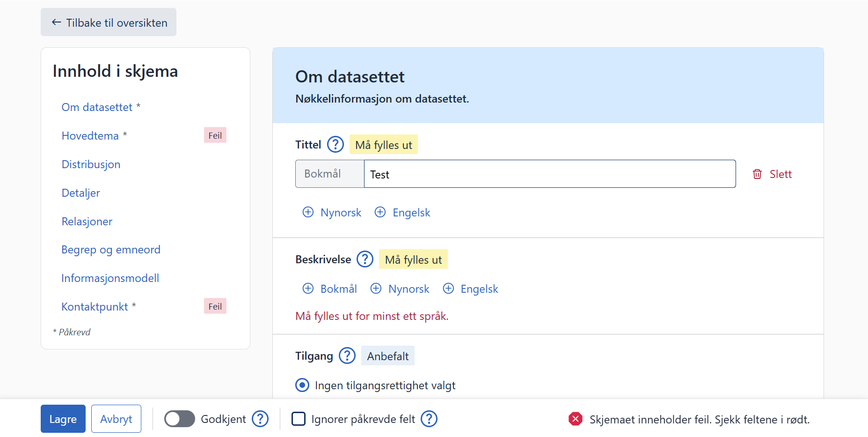
Task: Click the Bokmål title input field
Action: tap(549, 174)
